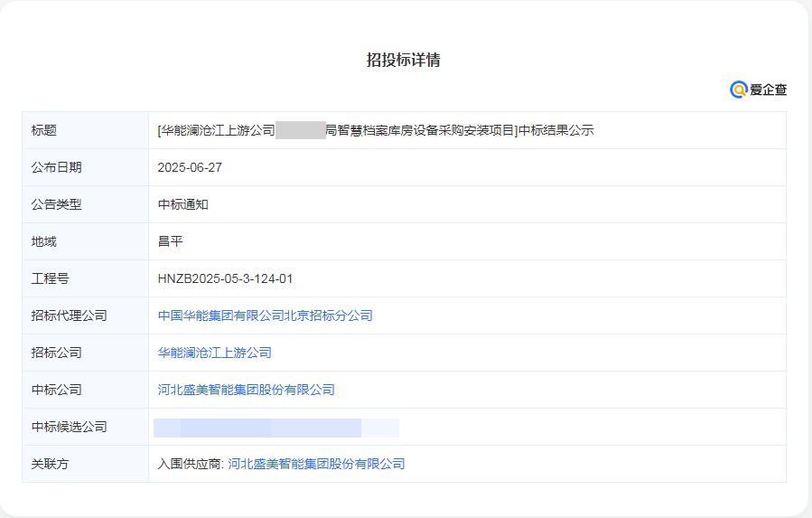Click the 公布日期 row label
Image resolution: width=812 pixels, height=518 pixels.
[56, 167]
